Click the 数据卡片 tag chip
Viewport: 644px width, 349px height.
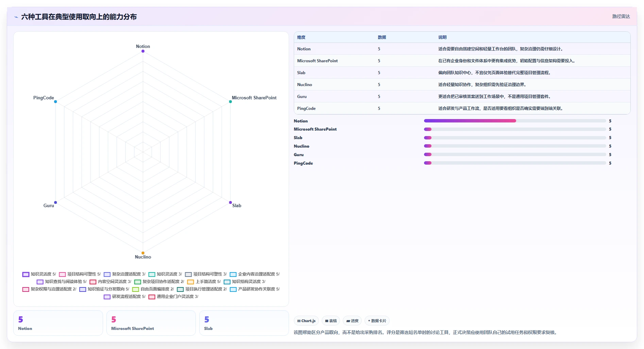click(x=377, y=321)
